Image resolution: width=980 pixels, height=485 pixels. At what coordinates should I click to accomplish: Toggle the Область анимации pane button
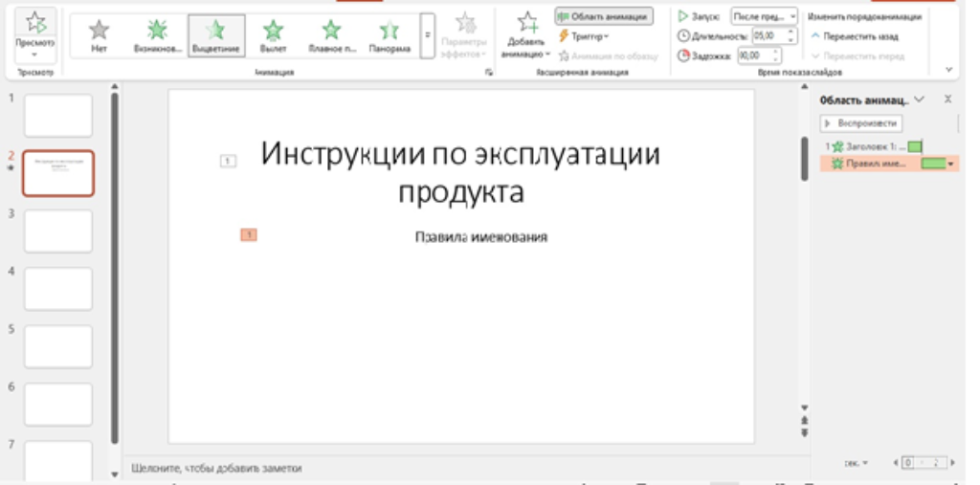click(603, 16)
